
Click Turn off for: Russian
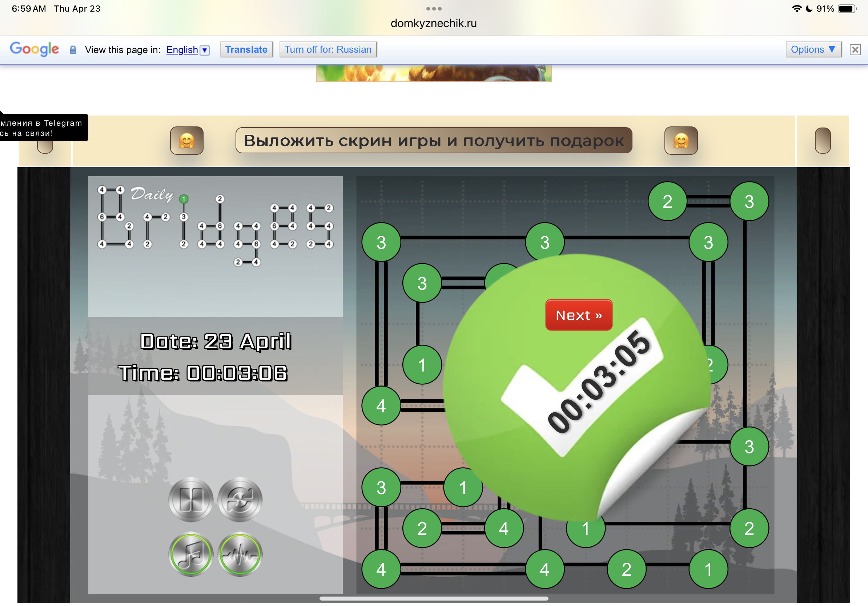tap(328, 49)
